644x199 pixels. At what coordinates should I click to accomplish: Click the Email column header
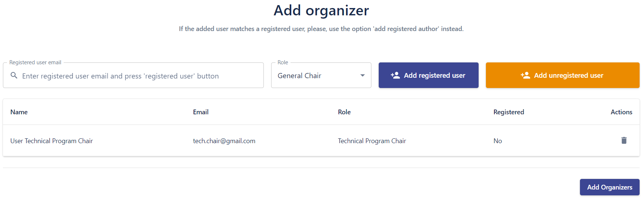tap(201, 112)
